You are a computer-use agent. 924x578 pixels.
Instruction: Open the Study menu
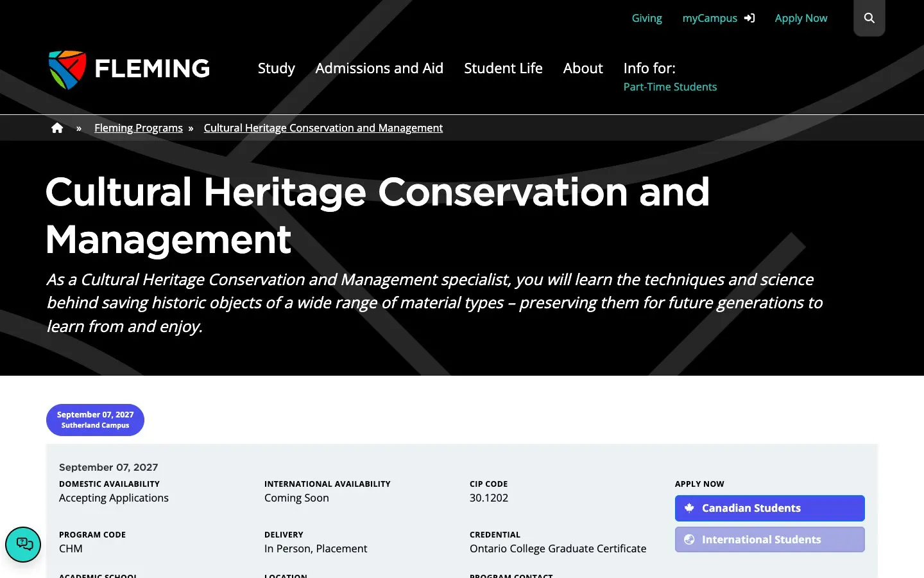(277, 68)
